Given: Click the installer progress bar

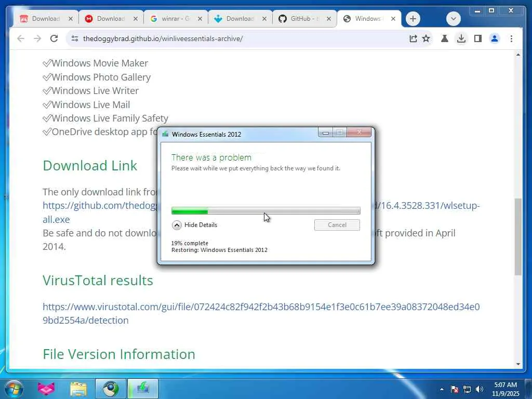Looking at the screenshot, I should pos(265,211).
